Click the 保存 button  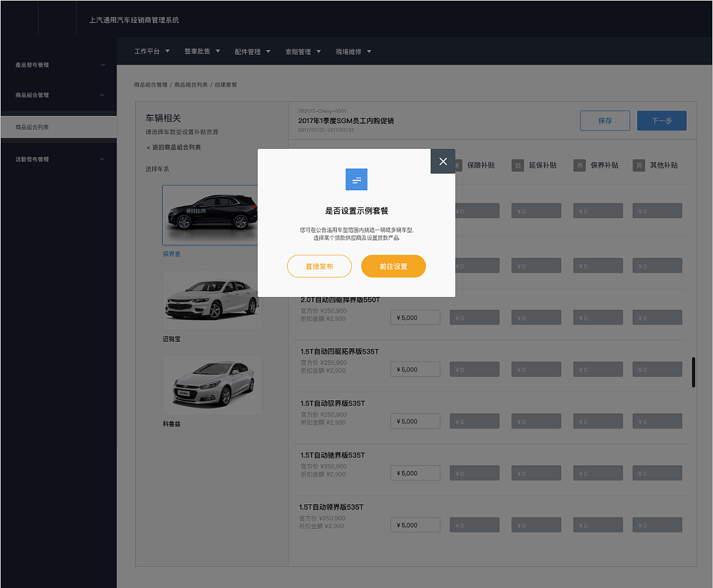[x=605, y=121]
